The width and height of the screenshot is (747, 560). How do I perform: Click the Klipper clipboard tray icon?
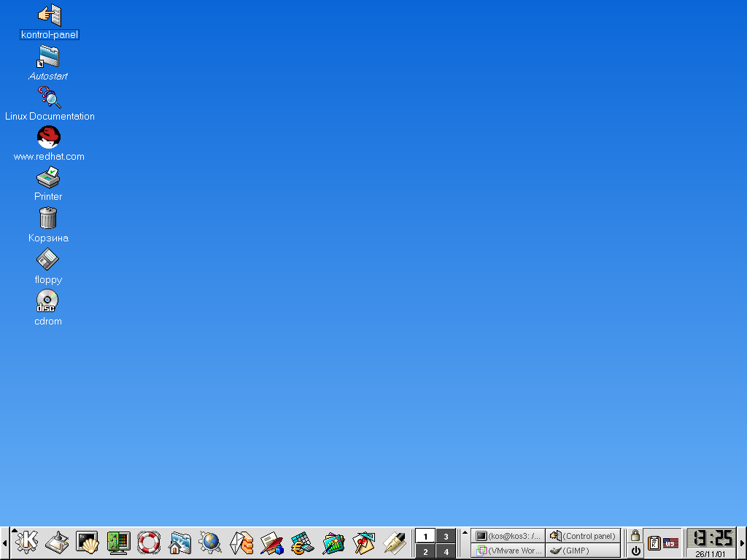654,543
